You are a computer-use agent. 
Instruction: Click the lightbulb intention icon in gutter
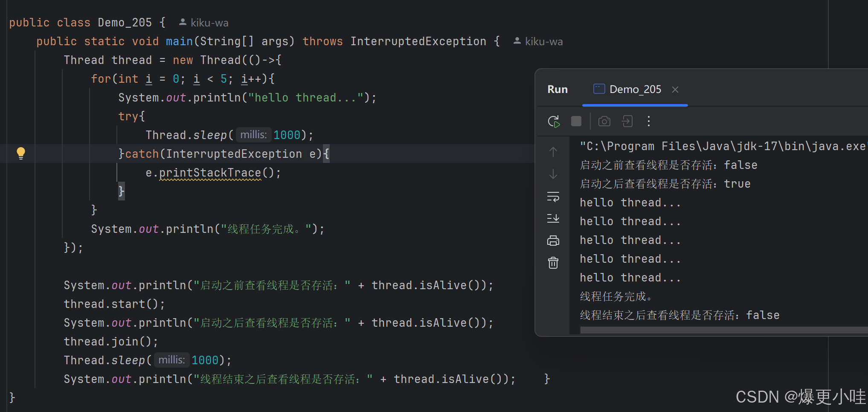point(20,153)
